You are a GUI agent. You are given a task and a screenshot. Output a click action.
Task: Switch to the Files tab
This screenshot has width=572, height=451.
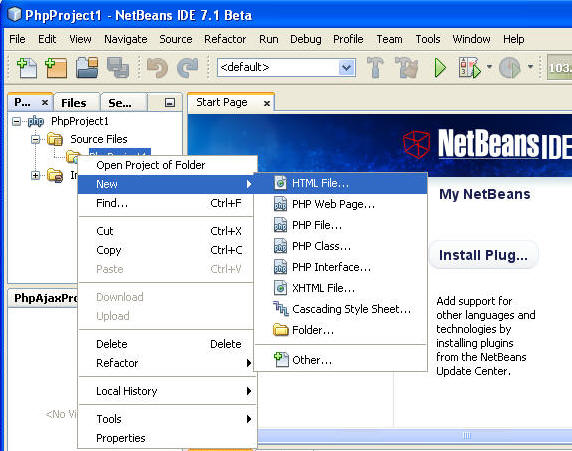pyautogui.click(x=74, y=103)
